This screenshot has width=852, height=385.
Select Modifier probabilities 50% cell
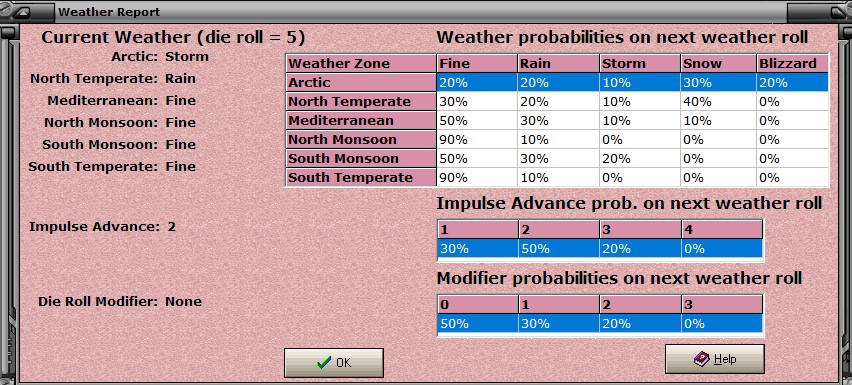point(478,324)
